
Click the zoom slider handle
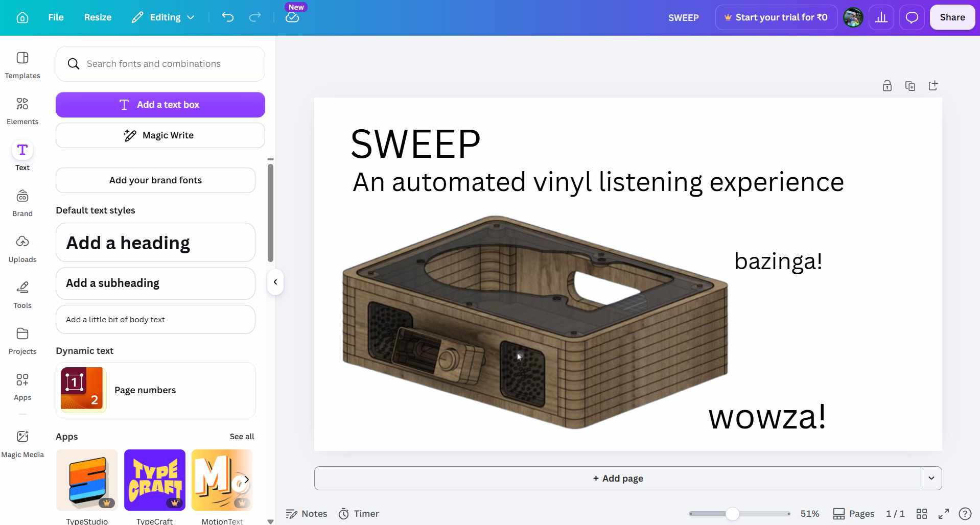click(x=732, y=514)
